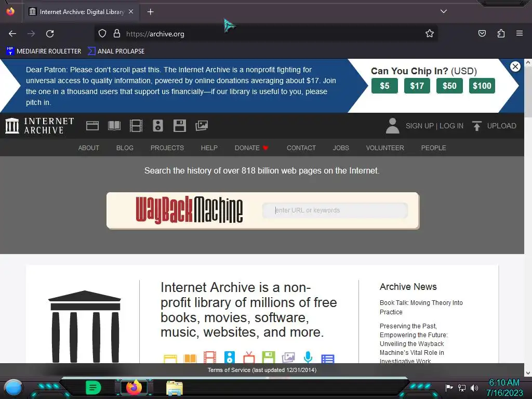Open the green notes app on taskbar
The image size is (532, 399).
click(x=94, y=388)
